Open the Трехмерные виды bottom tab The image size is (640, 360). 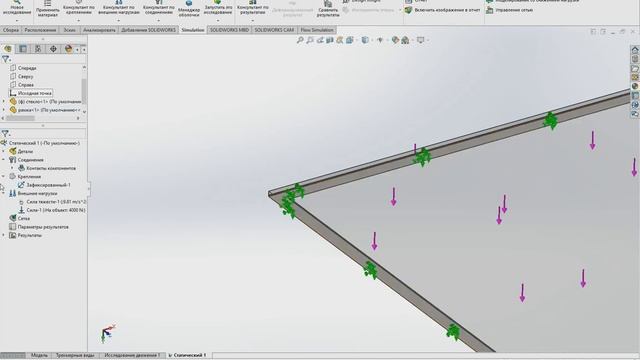75,355
